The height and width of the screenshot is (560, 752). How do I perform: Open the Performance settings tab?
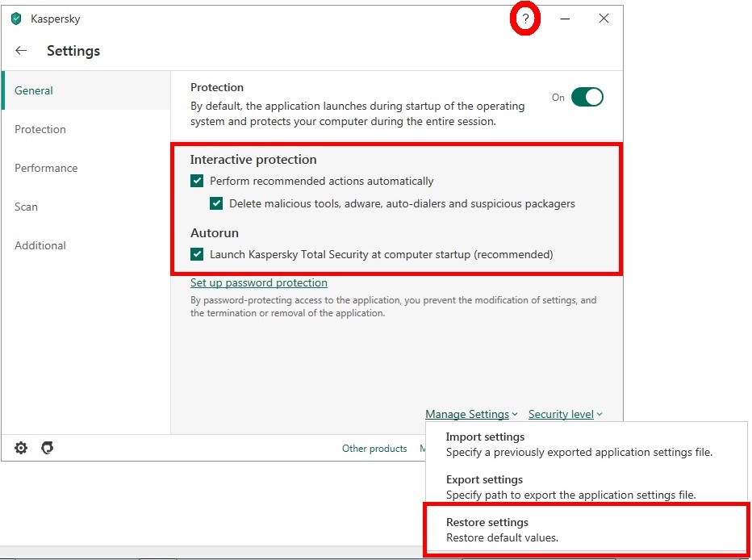(x=86, y=168)
